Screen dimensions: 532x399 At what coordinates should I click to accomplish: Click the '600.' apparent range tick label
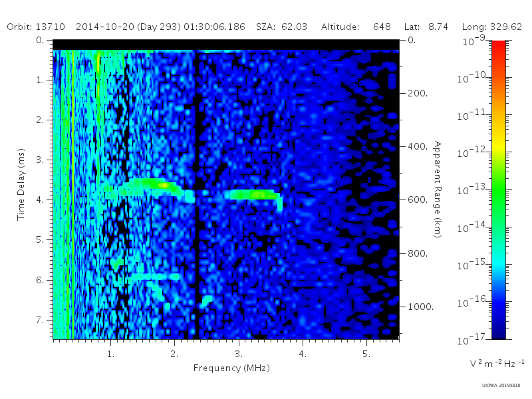pos(418,200)
